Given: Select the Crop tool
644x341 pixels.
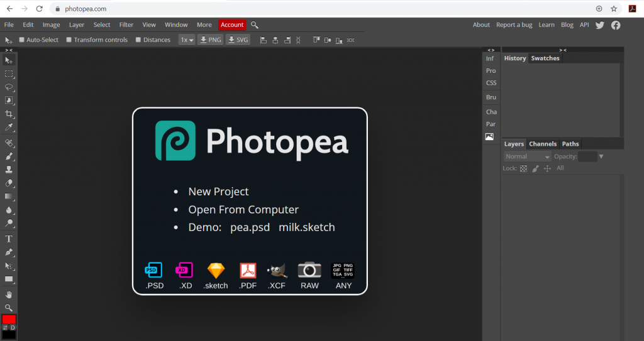Looking at the screenshot, I should [x=9, y=114].
